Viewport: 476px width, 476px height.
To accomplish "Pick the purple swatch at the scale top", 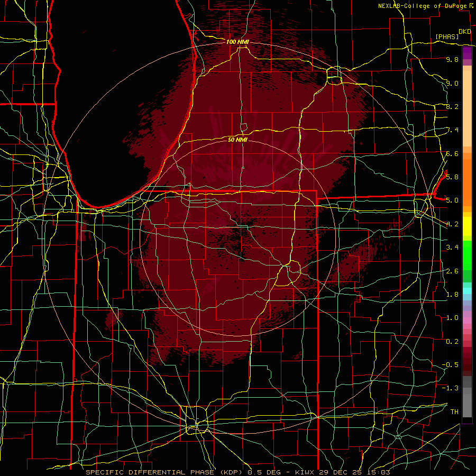I will point(467,53).
